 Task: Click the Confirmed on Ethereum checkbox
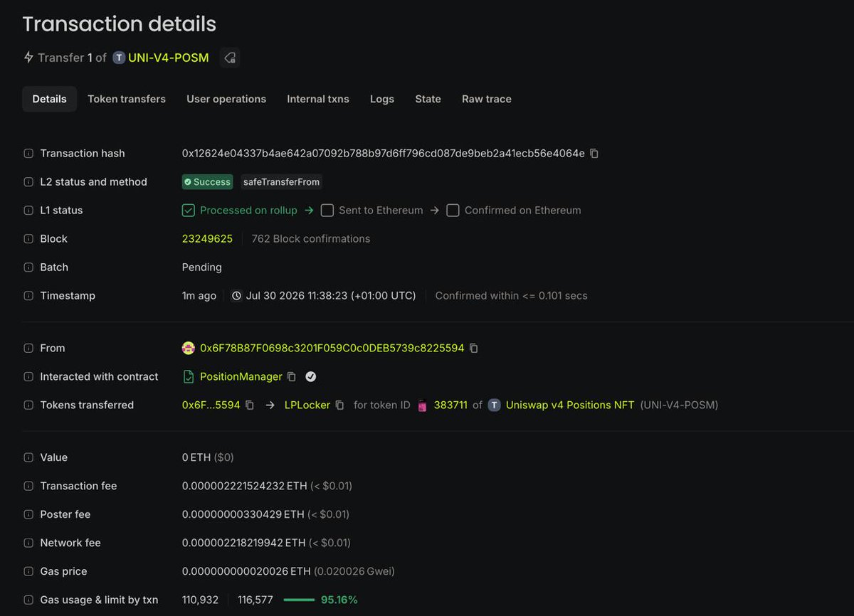pos(453,211)
